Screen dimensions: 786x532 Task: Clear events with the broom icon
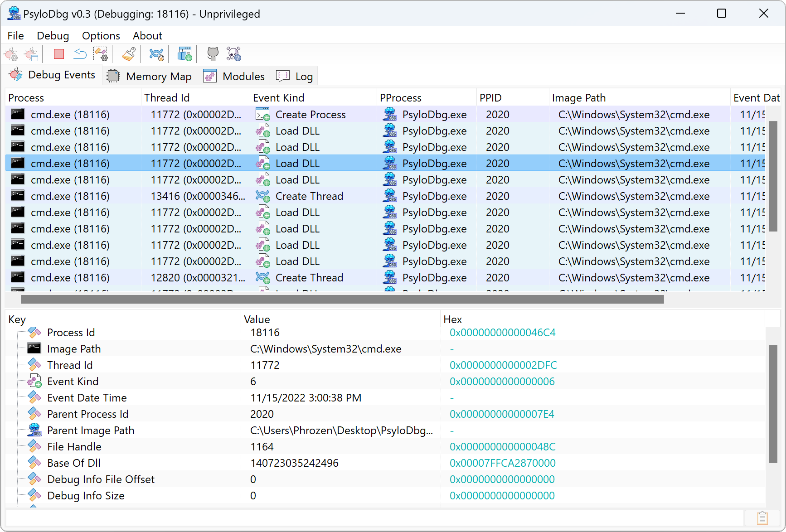point(129,54)
